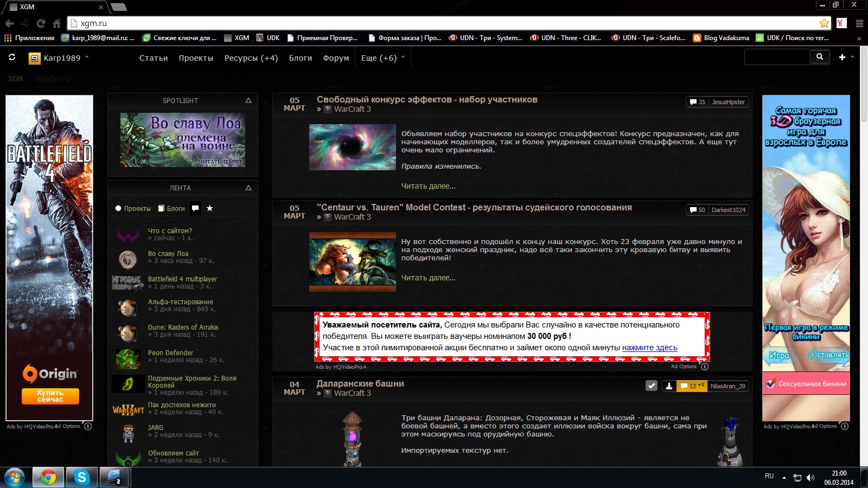868x488 pixels.
Task: Collapse the SPOTLIGHT panel
Action: coord(248,100)
